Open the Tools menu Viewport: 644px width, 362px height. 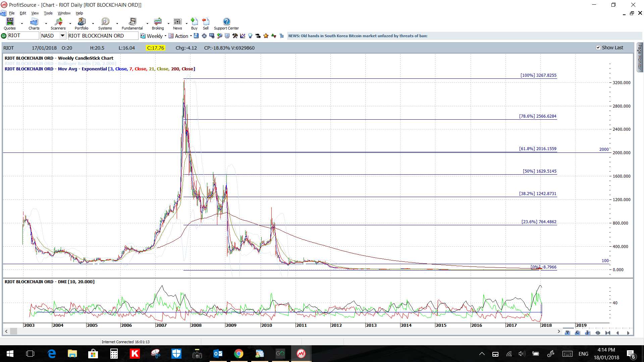click(x=48, y=13)
